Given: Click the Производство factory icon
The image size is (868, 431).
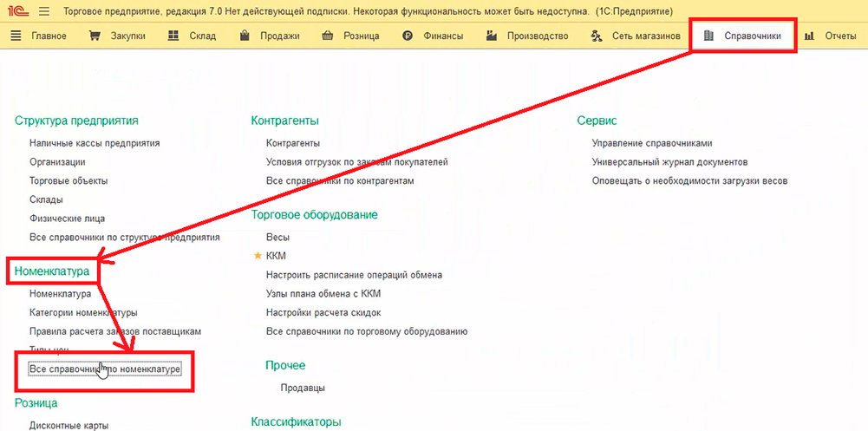Looking at the screenshot, I should (492, 36).
